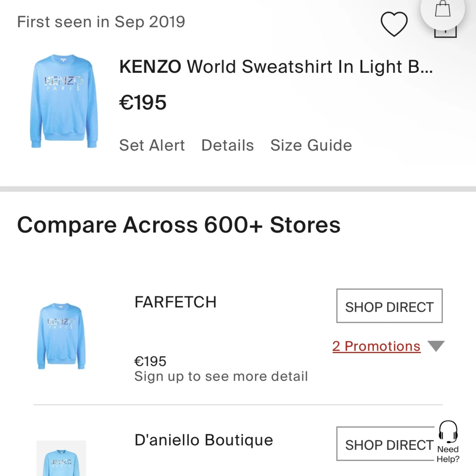
Task: Click the Need Help headset icon
Action: pos(448,432)
